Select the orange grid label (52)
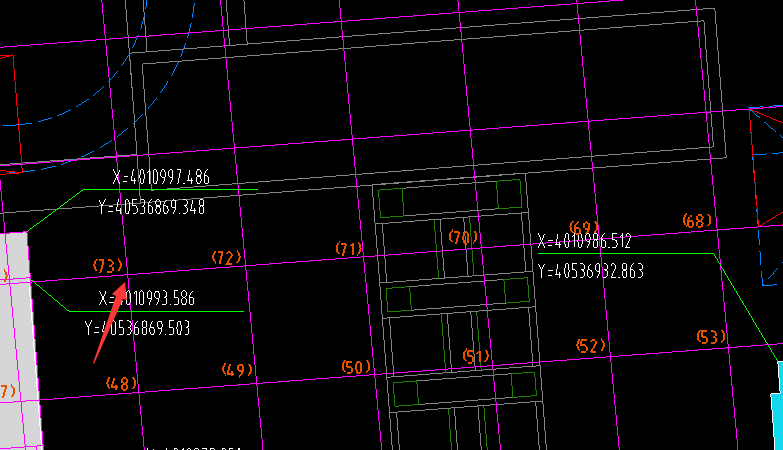The image size is (783, 450). [x=591, y=346]
